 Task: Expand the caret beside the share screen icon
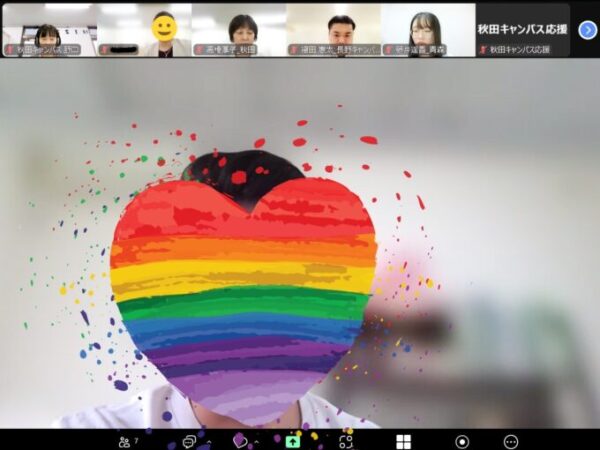[x=308, y=441]
